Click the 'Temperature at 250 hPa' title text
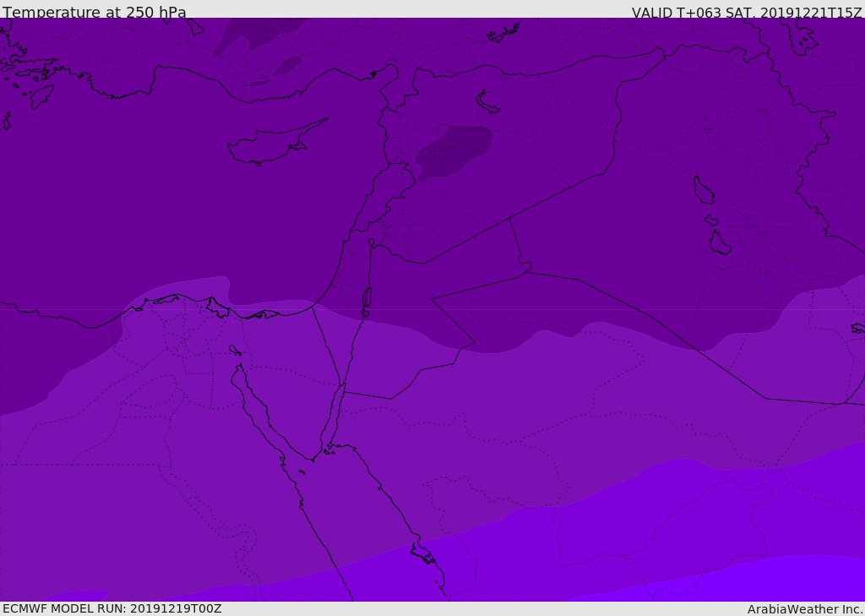Image resolution: width=865 pixels, height=616 pixels. tap(95, 12)
